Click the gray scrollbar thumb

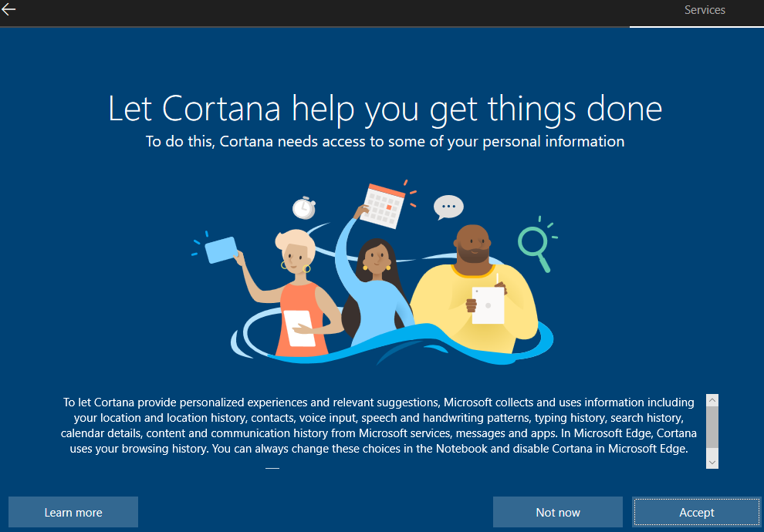click(x=712, y=427)
